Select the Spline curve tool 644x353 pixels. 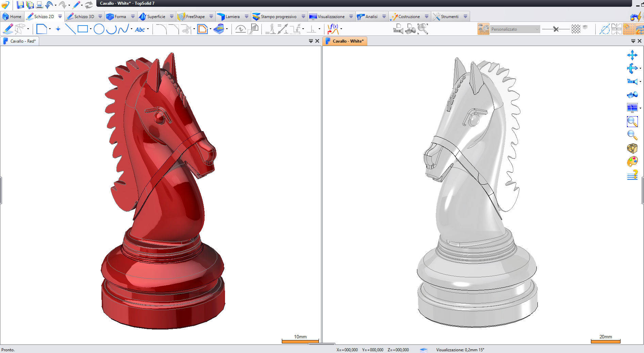(x=123, y=29)
